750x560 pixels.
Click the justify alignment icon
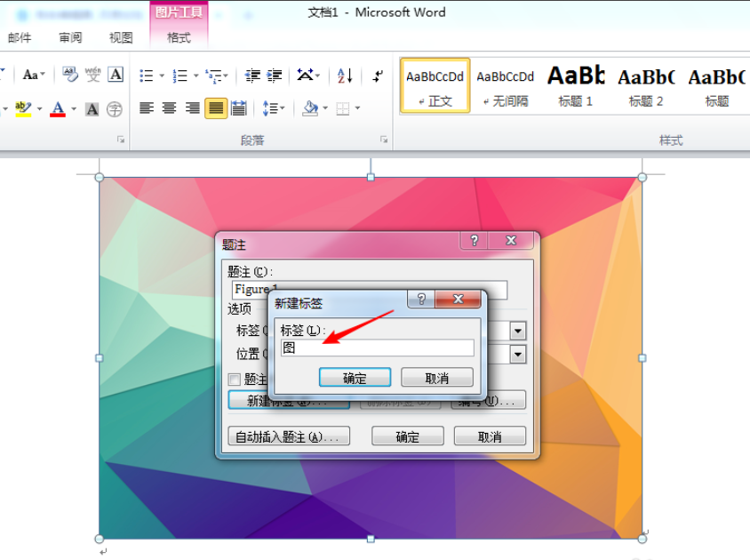click(216, 108)
